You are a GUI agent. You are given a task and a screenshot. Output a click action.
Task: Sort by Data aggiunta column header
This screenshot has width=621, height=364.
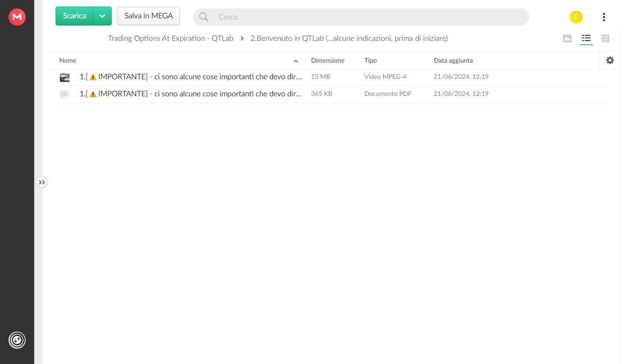tap(453, 61)
